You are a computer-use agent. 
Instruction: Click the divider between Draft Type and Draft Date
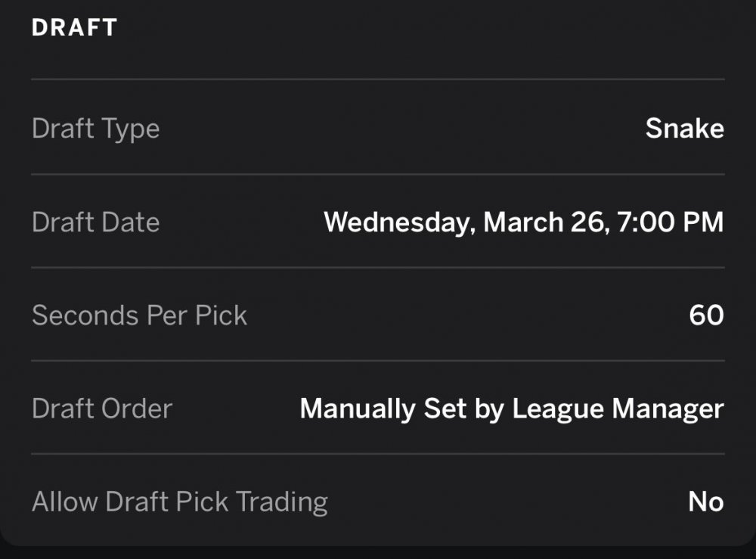pyautogui.click(x=378, y=174)
